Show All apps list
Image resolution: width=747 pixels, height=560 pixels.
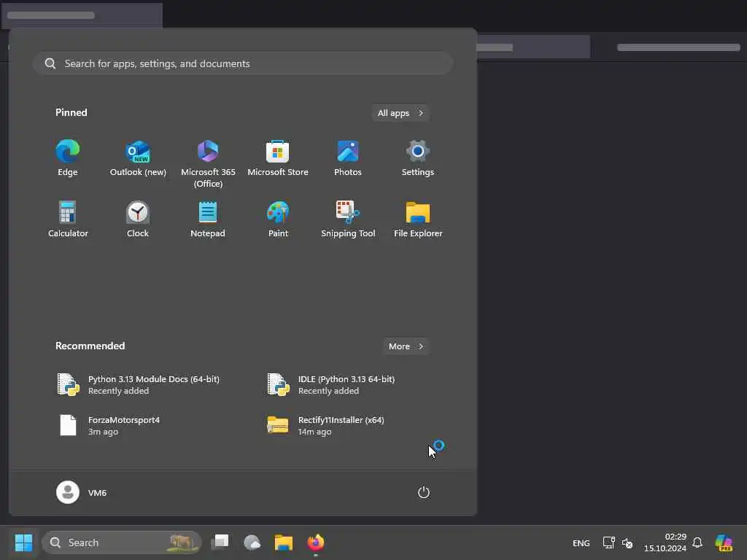coord(400,113)
